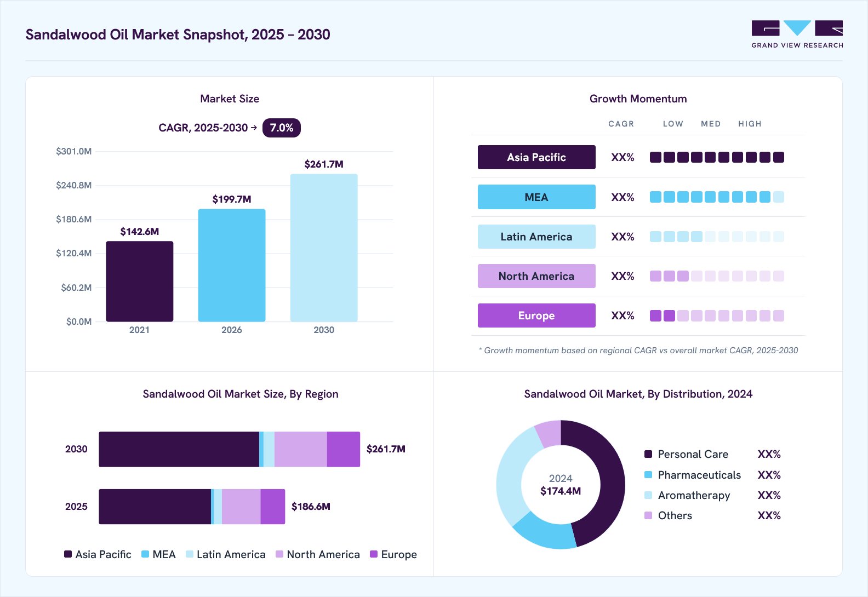Select the HIGH column header
The width and height of the screenshot is (868, 597).
[750, 124]
